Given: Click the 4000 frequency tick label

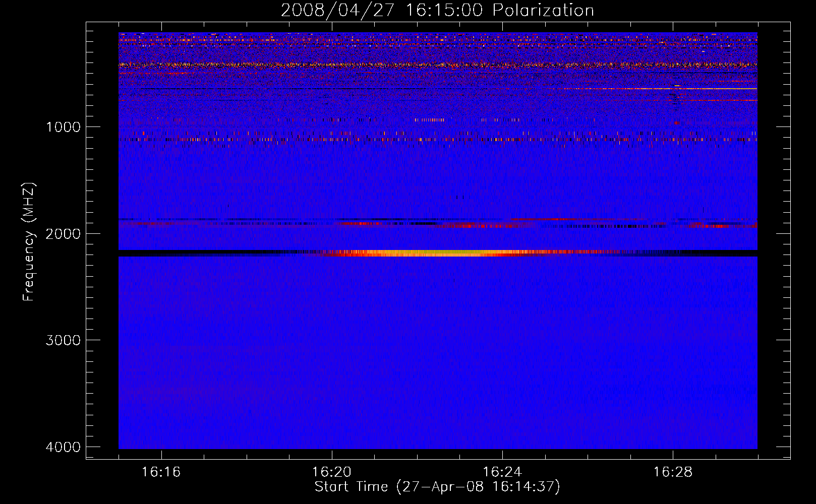Looking at the screenshot, I should point(63,447).
